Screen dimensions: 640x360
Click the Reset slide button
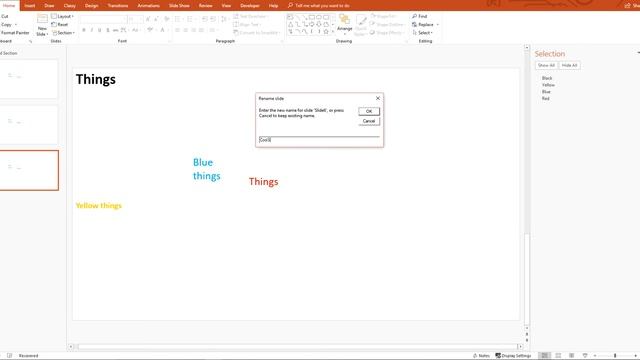[60, 24]
